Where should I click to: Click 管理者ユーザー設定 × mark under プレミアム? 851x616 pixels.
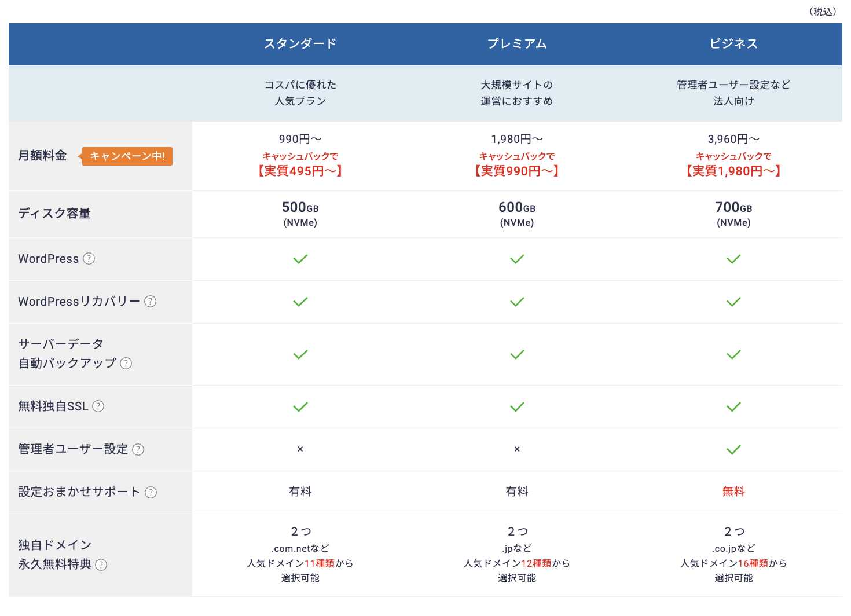(x=517, y=449)
